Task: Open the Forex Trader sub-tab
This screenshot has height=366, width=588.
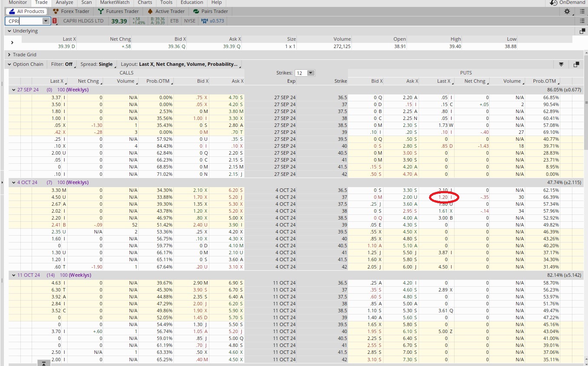Action: [x=71, y=11]
